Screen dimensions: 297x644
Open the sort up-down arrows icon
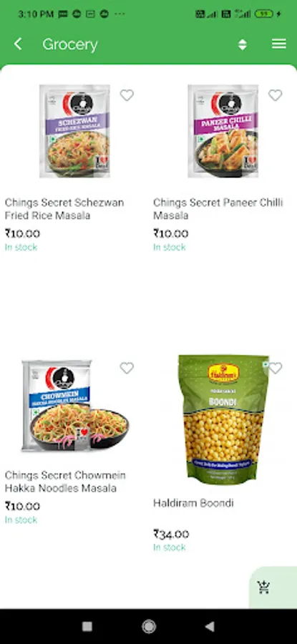point(243,44)
